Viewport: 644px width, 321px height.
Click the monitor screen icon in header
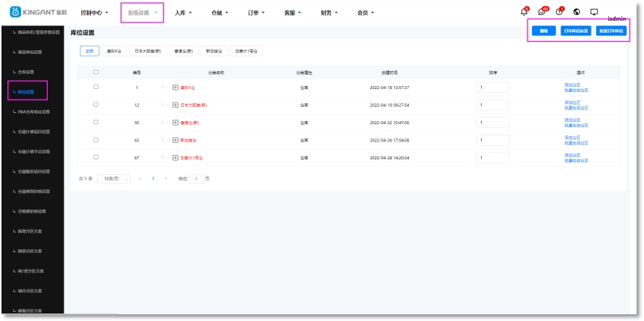(x=594, y=12)
